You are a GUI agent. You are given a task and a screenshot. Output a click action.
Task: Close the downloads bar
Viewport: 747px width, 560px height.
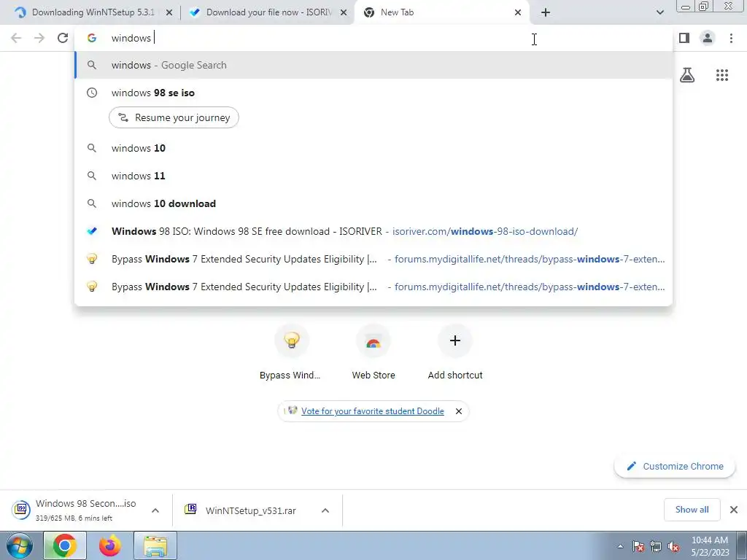pos(734,510)
